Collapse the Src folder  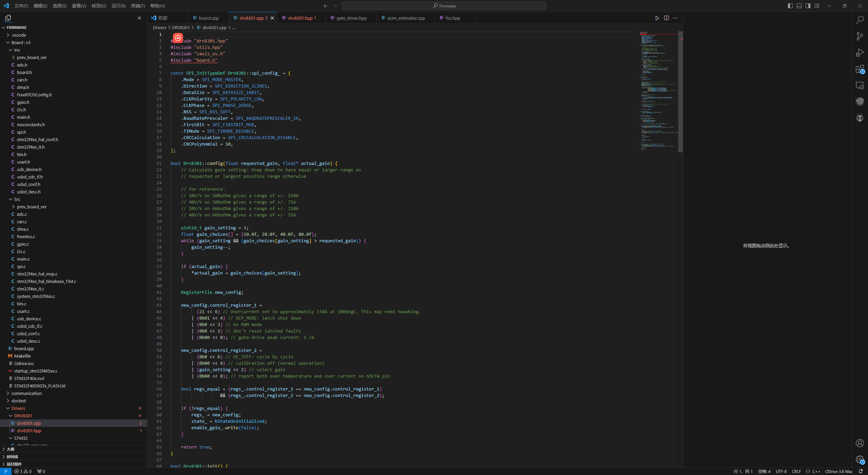tap(74, 199)
